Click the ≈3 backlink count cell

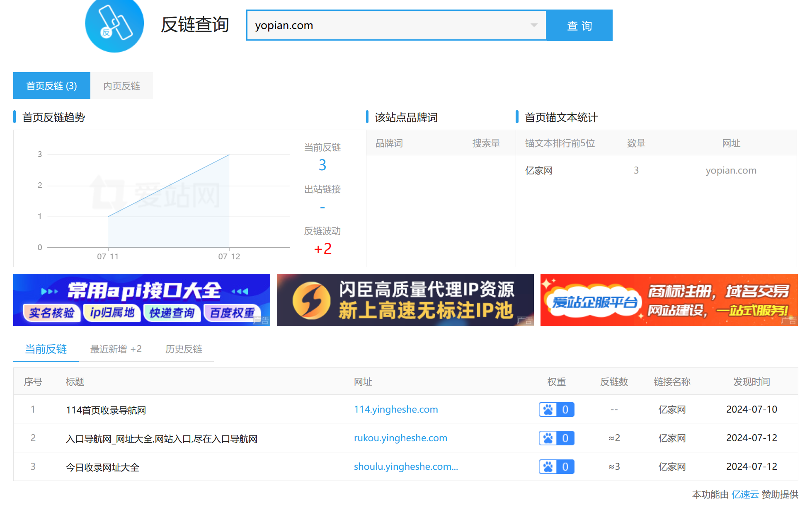(614, 466)
